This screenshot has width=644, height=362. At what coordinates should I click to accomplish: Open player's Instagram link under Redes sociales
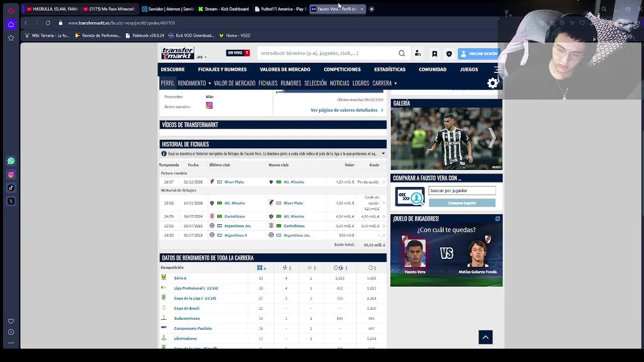(209, 106)
